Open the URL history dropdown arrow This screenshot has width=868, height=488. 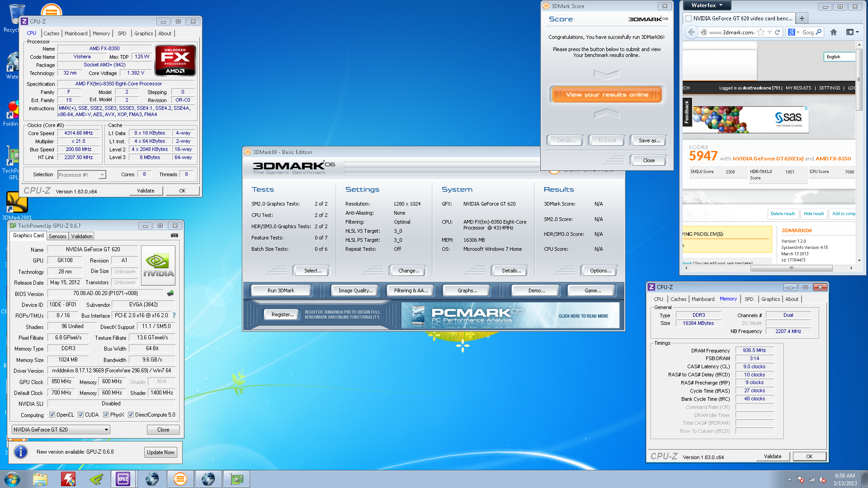pos(769,32)
